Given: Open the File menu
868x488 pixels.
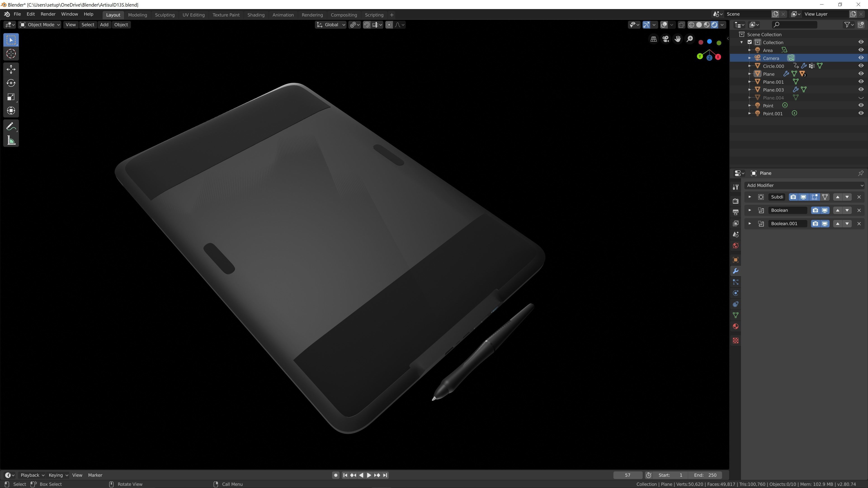Looking at the screenshot, I should pos(17,14).
